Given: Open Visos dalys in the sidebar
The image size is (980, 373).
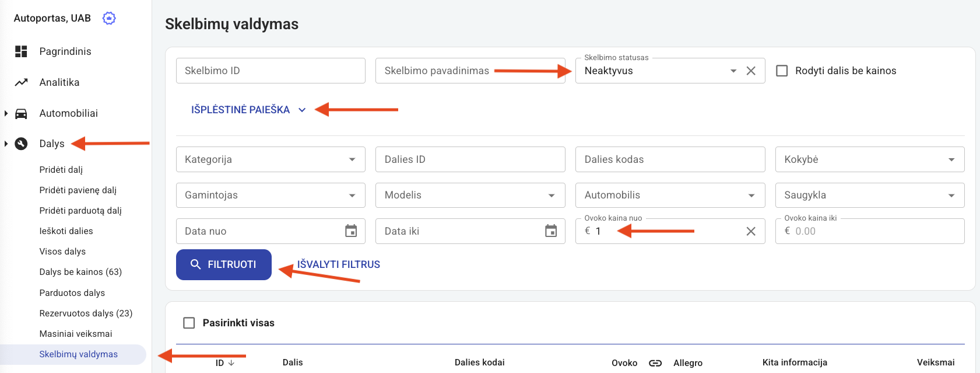Looking at the screenshot, I should (x=62, y=252).
